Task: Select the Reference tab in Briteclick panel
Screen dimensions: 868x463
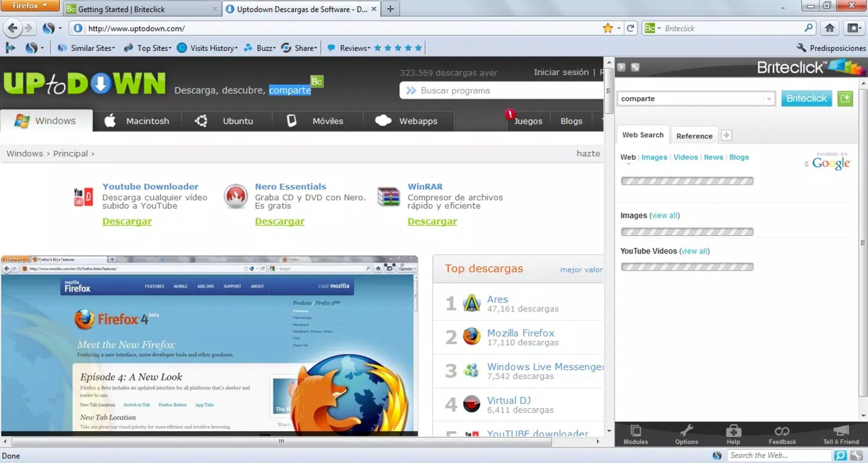Action: coord(694,136)
